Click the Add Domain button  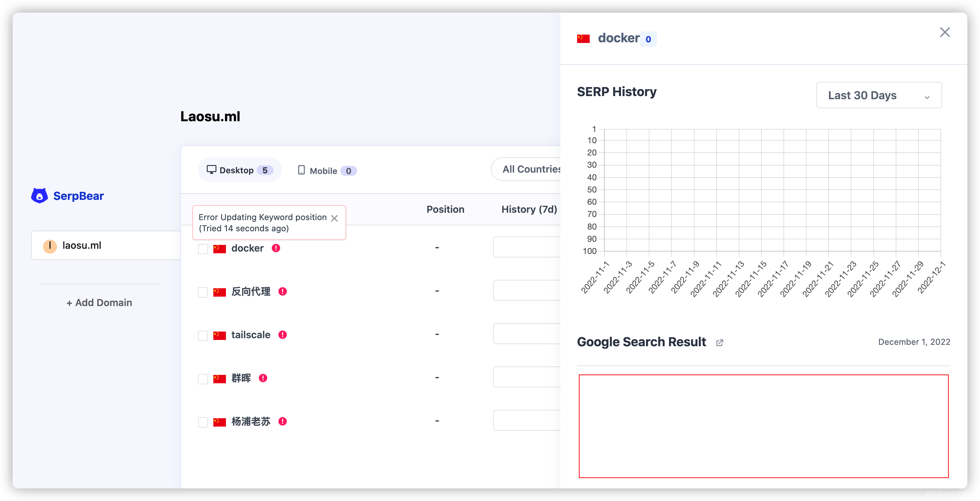(99, 303)
